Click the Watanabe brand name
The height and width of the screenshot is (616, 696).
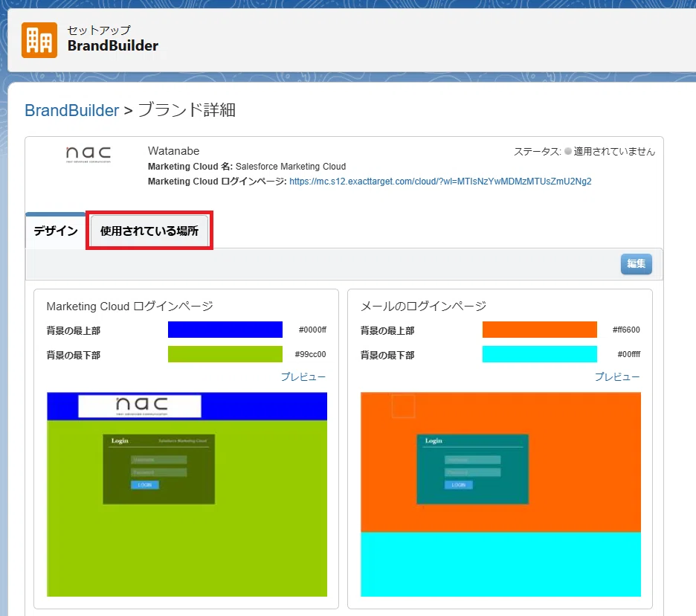click(173, 151)
